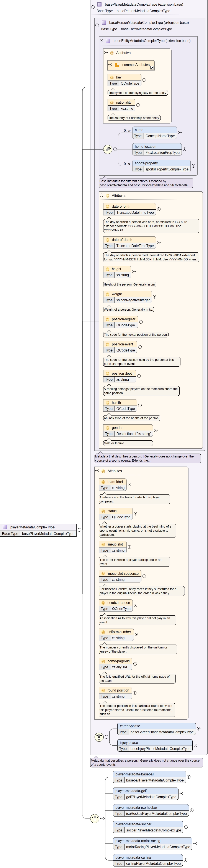Click the commonAttributes reference arrow icon

click(152, 68)
